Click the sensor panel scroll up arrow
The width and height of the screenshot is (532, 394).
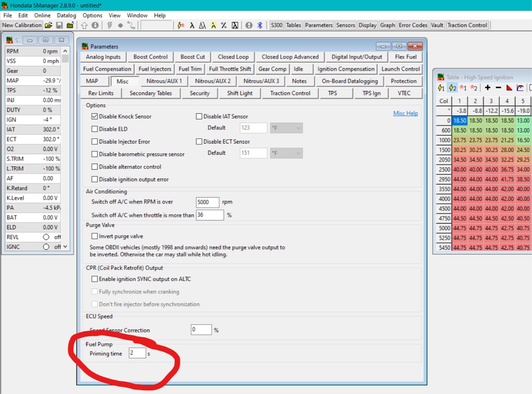[x=65, y=51]
